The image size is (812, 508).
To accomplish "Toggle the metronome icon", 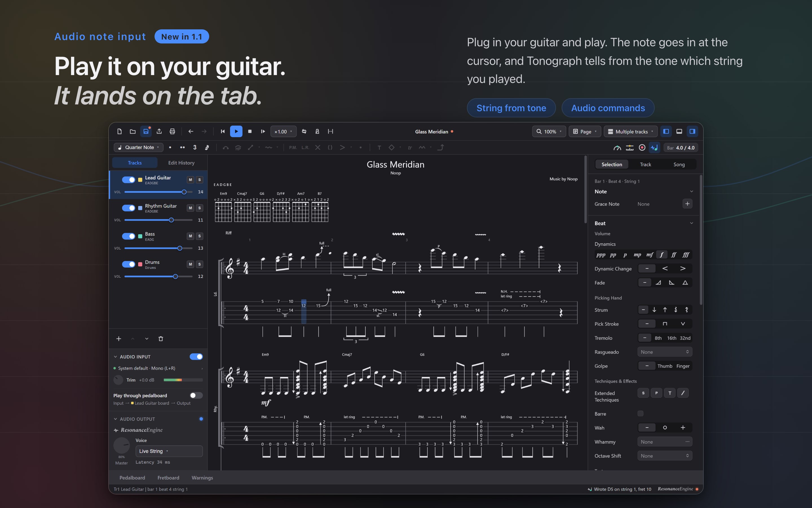I will [x=317, y=131].
